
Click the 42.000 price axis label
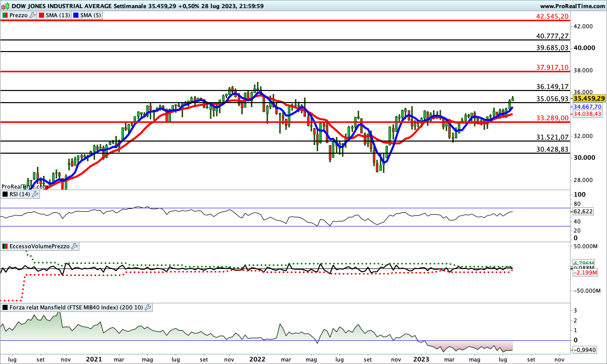(x=583, y=26)
